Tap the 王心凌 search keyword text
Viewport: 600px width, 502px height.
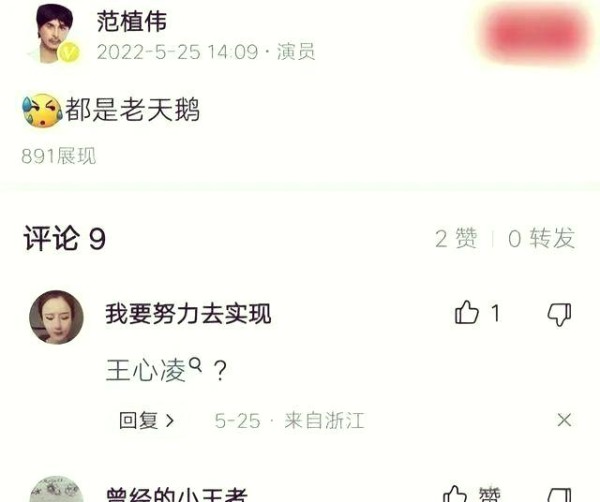point(145,370)
